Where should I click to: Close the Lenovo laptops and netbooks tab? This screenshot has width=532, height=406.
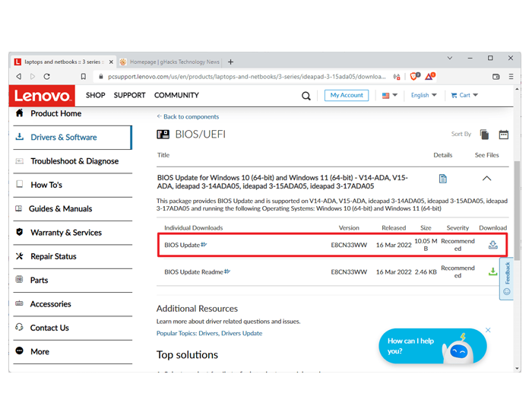pos(111,62)
